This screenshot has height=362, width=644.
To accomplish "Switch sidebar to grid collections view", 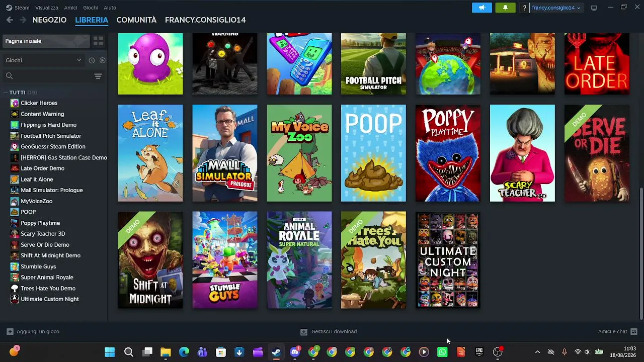I will 98,41.
